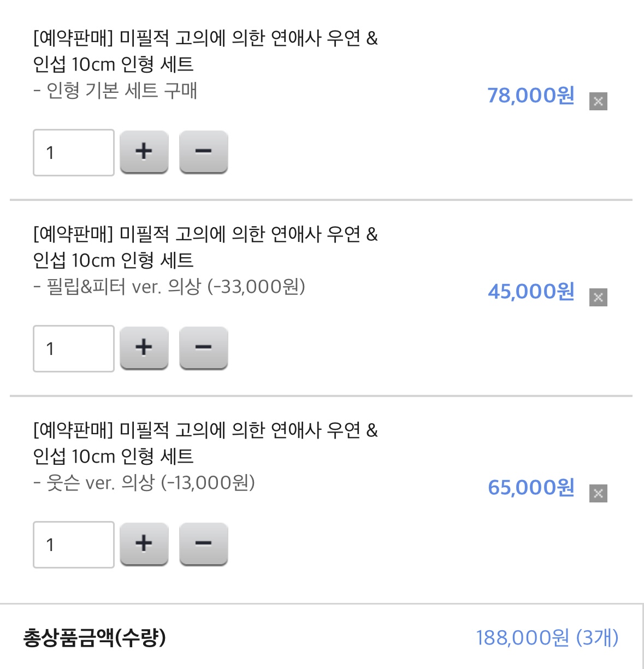Image resolution: width=644 pixels, height=669 pixels.
Task: Click the 65,000원 price text
Action: pos(530,488)
